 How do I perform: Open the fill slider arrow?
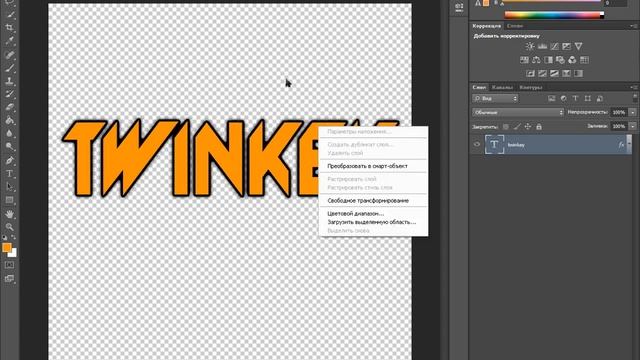point(633,127)
